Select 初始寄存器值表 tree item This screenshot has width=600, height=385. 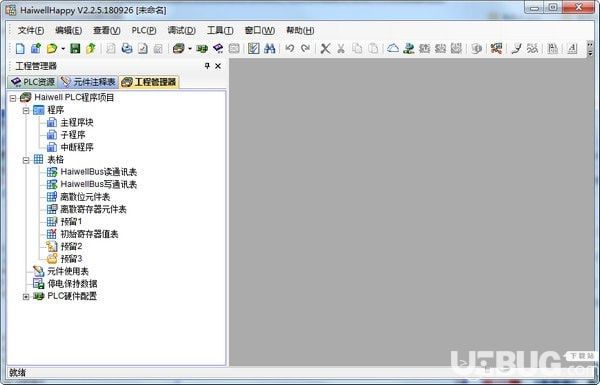(x=90, y=234)
